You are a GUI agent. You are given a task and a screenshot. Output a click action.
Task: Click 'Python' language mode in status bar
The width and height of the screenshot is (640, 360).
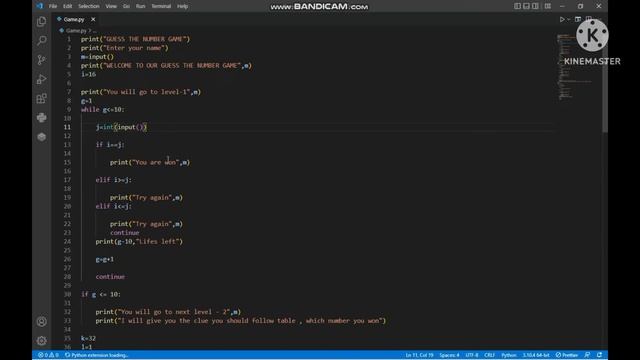pos(509,355)
